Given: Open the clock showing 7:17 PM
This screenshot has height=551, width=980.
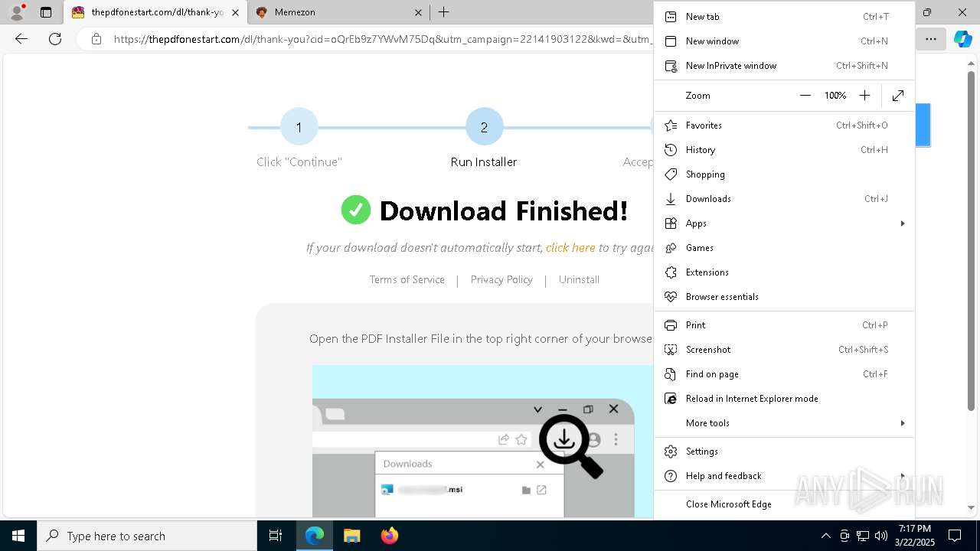Looking at the screenshot, I should 915,536.
